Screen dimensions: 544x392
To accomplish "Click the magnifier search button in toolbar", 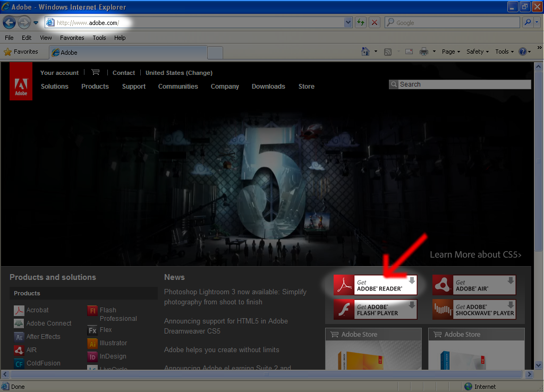I will click(x=528, y=22).
